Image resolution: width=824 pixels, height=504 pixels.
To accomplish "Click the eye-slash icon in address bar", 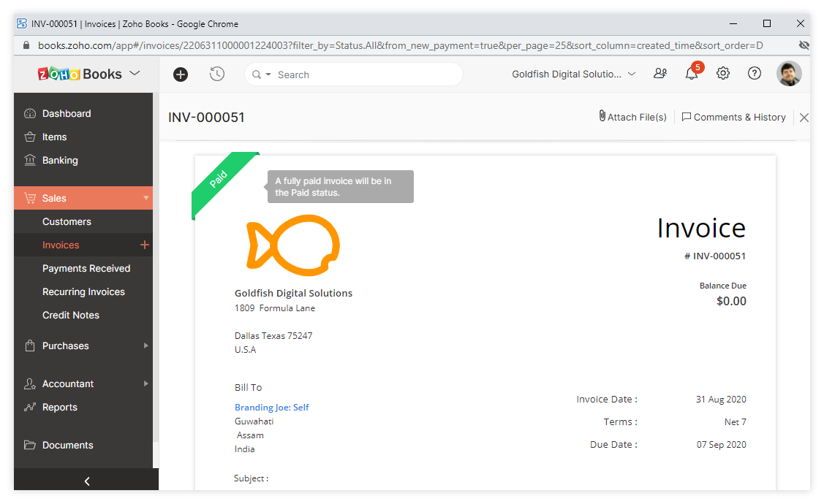I will pyautogui.click(x=804, y=45).
